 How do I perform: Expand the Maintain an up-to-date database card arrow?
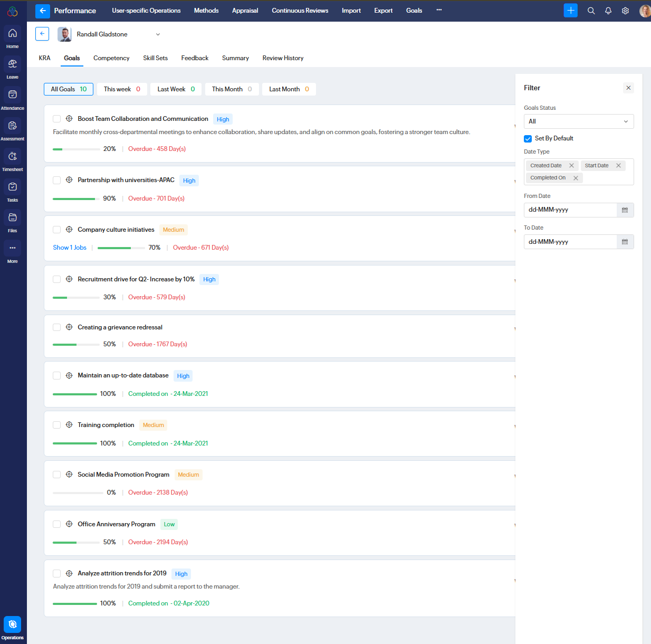coord(514,376)
